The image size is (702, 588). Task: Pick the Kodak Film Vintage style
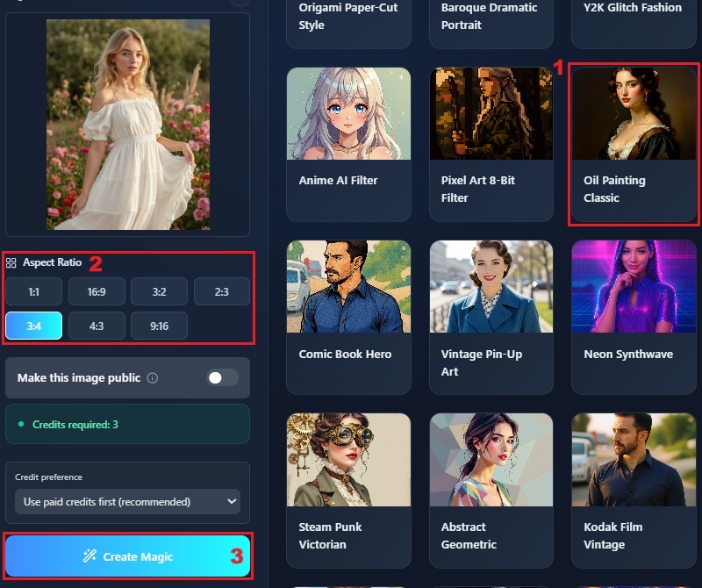click(633, 489)
